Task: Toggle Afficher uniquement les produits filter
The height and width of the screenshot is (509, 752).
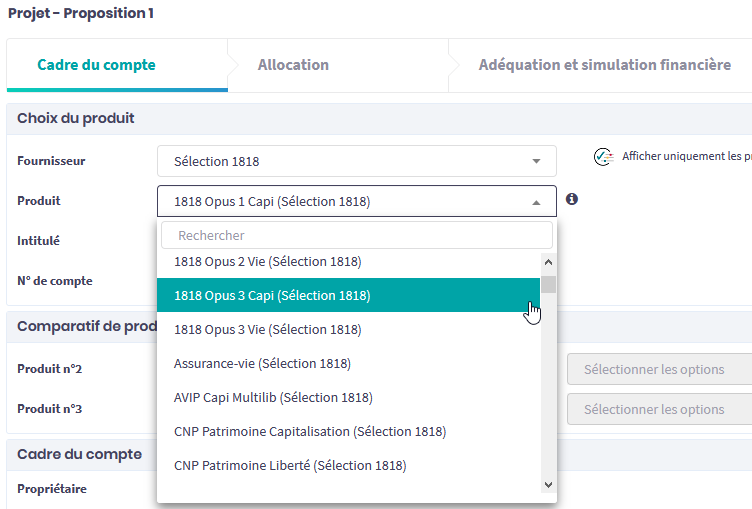Action: pyautogui.click(x=685, y=157)
